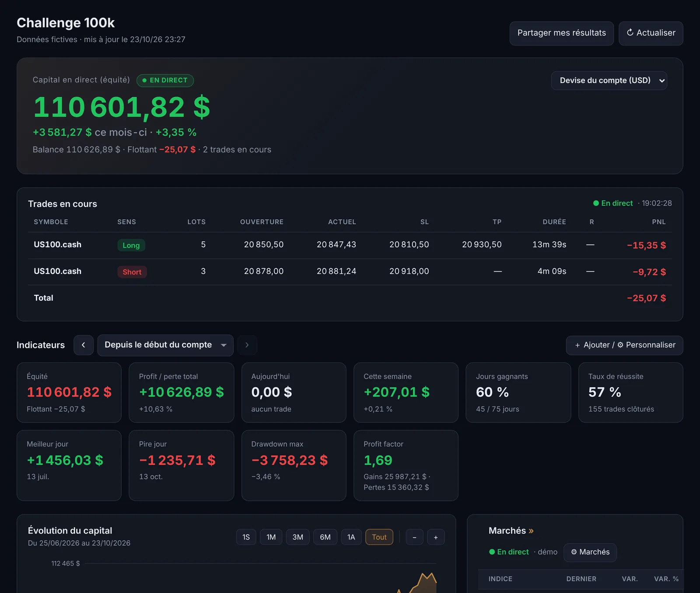
Task: Select the 1A chart range
Action: tap(351, 537)
